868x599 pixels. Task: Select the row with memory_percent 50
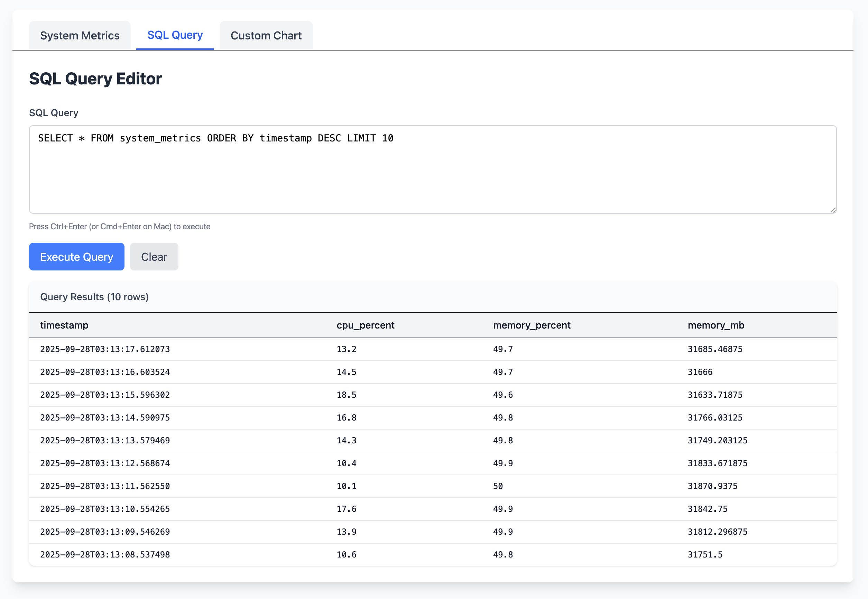(x=498, y=486)
